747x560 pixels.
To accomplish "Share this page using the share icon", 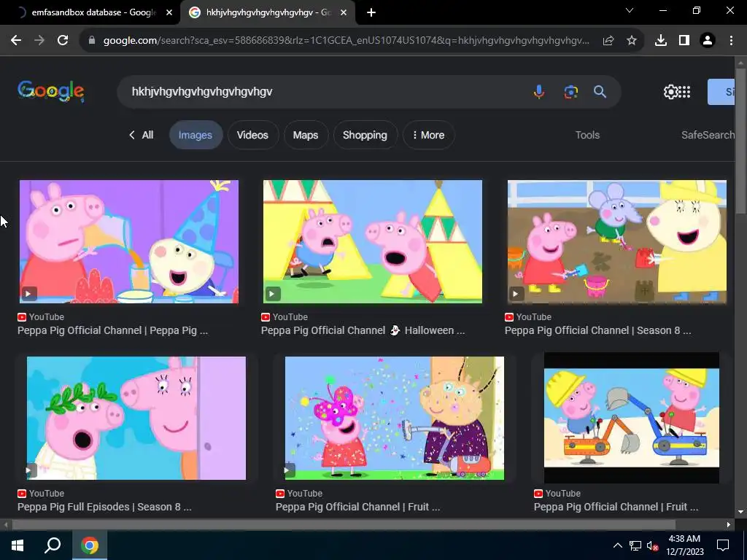I will point(608,41).
